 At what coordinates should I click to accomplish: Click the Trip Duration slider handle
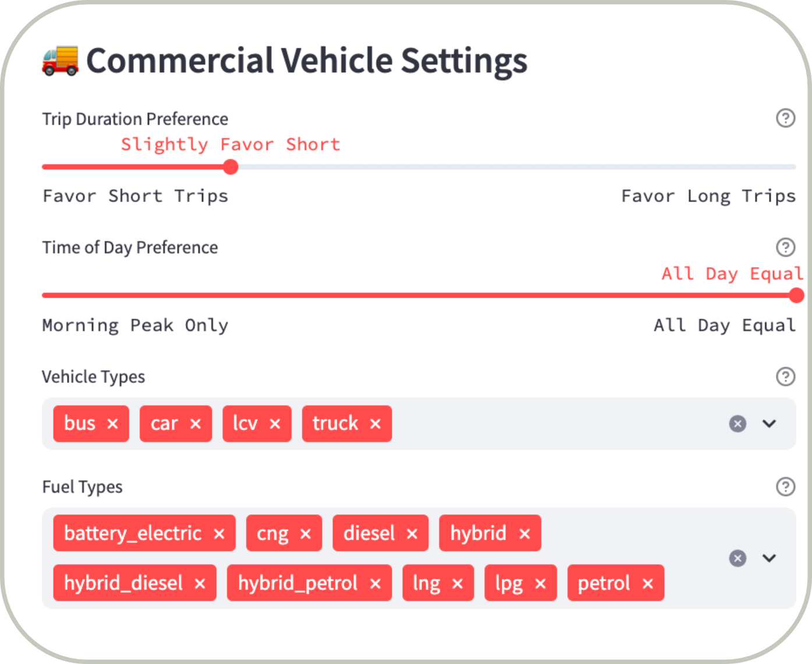tap(231, 167)
